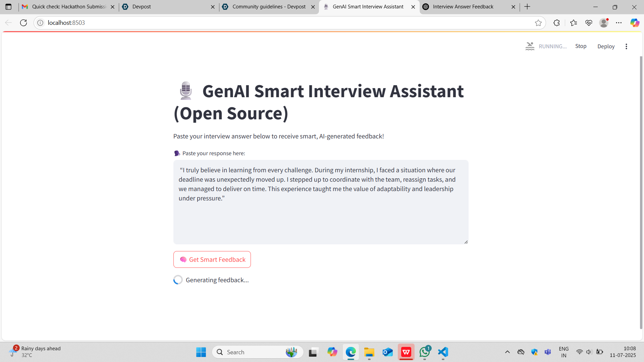
Task: Click the site info icon near localhost:8503
Action: pos(40,22)
